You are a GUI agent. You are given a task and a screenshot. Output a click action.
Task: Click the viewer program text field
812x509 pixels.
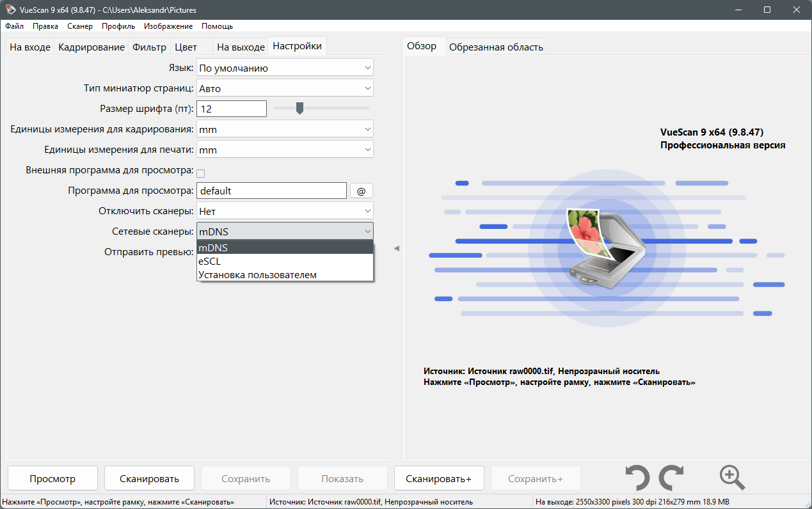(x=271, y=191)
